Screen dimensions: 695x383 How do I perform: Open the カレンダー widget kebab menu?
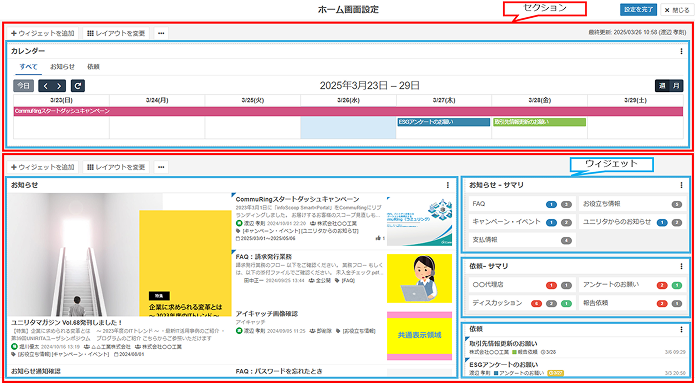[681, 51]
